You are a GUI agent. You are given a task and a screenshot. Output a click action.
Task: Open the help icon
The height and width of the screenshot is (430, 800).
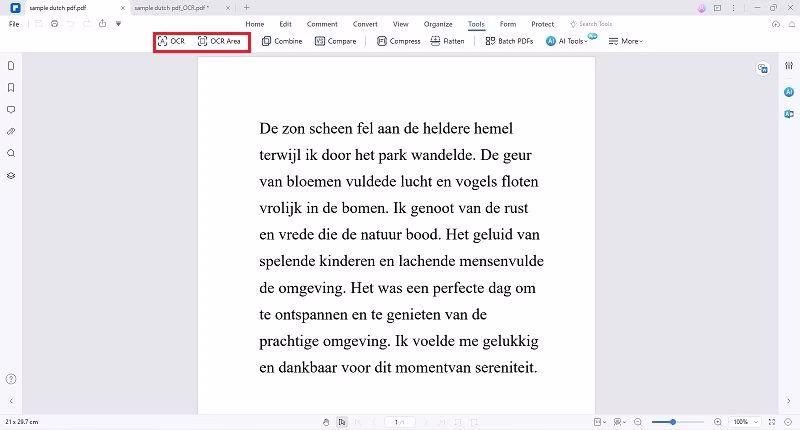pyautogui.click(x=11, y=379)
